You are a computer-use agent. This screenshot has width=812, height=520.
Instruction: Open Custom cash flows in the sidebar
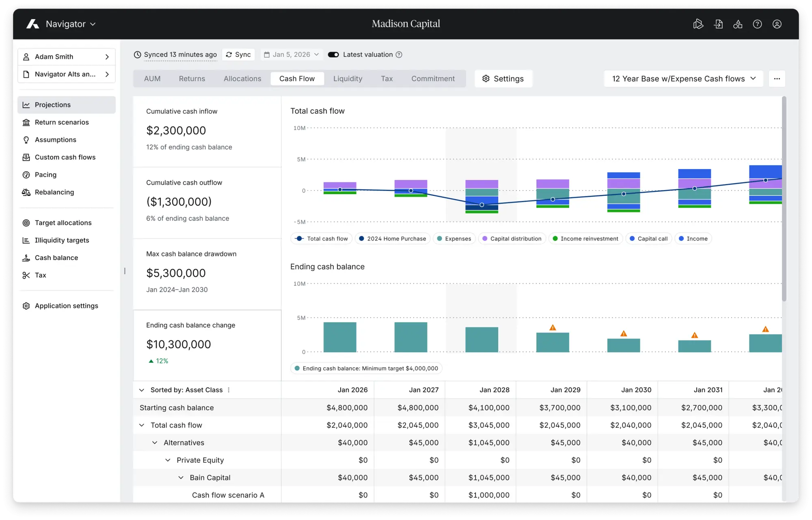67,157
